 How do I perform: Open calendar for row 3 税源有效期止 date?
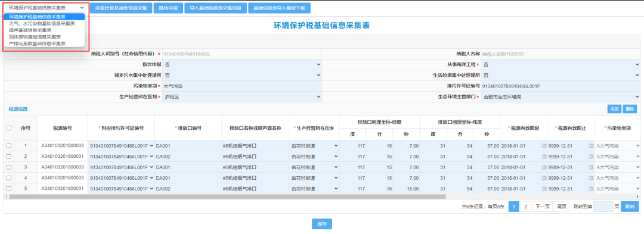coord(591,167)
